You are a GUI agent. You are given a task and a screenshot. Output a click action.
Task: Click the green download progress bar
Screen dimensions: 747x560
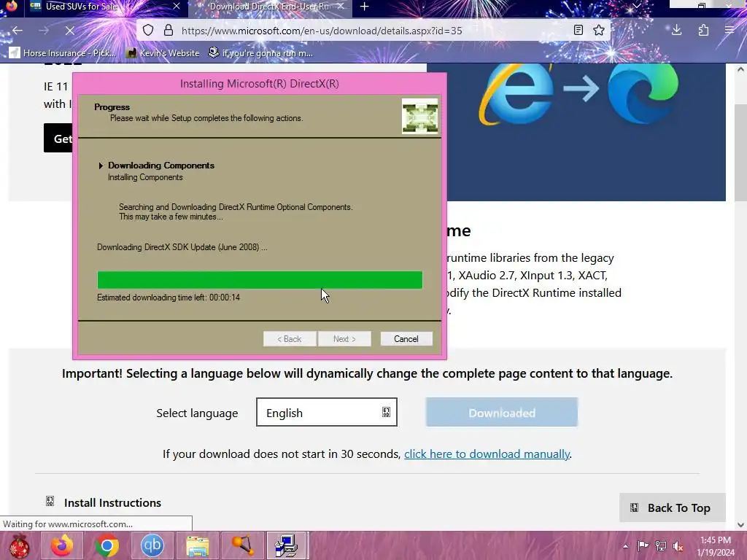[260, 280]
